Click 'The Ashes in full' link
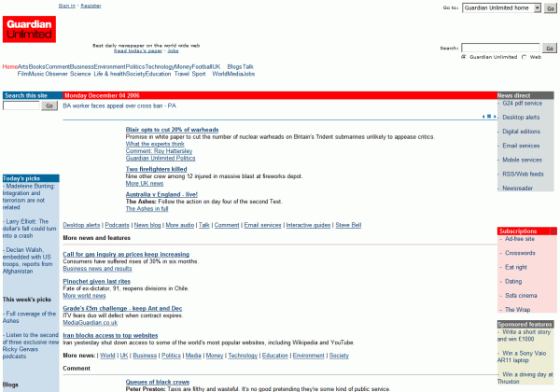560x392 pixels. (x=147, y=209)
